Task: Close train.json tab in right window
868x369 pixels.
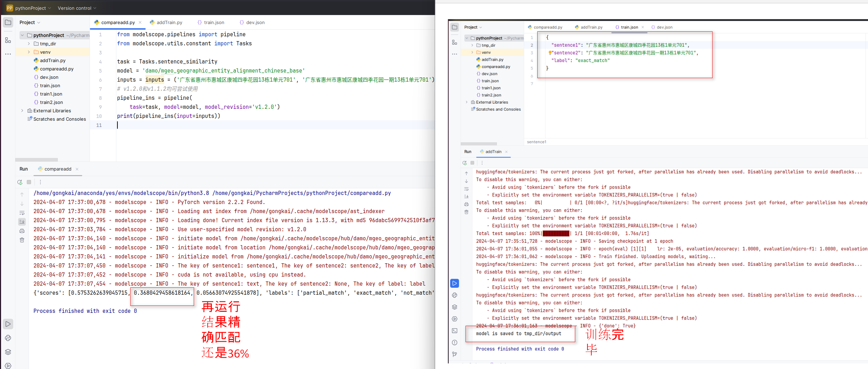Action: (643, 27)
